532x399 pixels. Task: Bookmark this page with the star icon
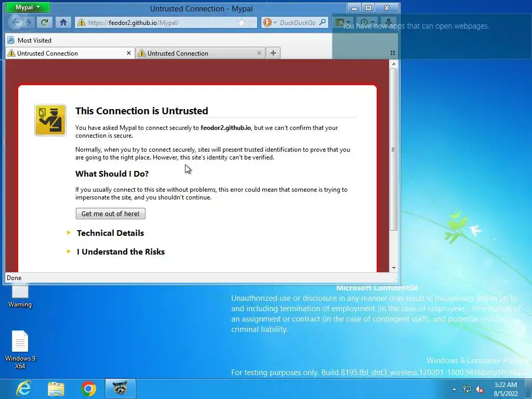coord(241,22)
